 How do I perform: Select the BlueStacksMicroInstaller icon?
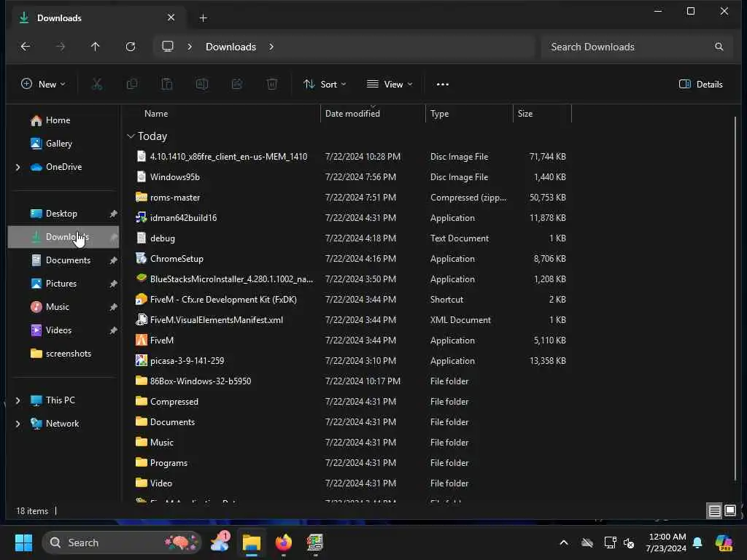141,279
